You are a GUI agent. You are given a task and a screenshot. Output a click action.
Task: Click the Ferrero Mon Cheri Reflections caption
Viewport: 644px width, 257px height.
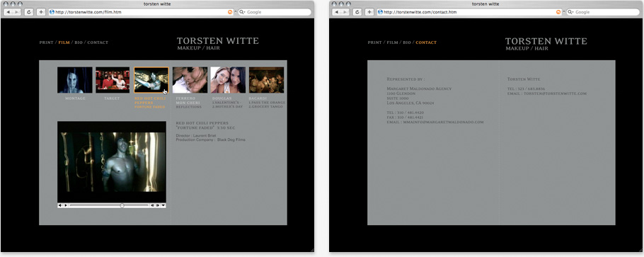189,103
